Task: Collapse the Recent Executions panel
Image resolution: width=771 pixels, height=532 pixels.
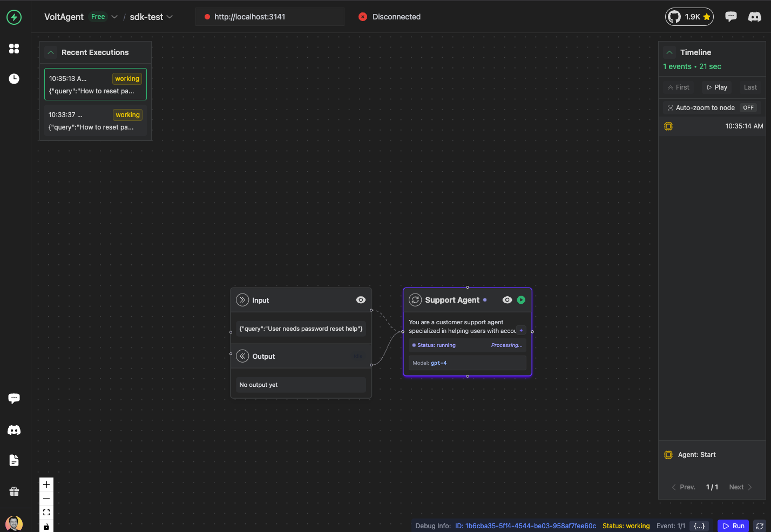Action: (x=51, y=52)
